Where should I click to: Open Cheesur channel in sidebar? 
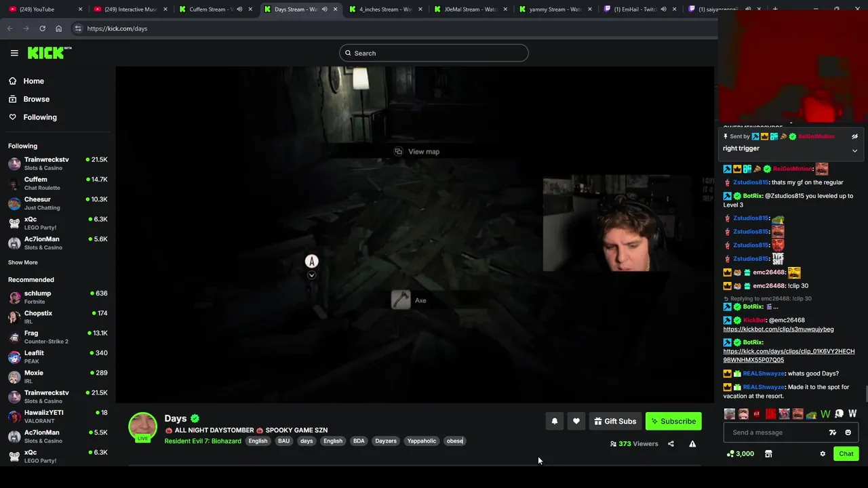[58, 203]
